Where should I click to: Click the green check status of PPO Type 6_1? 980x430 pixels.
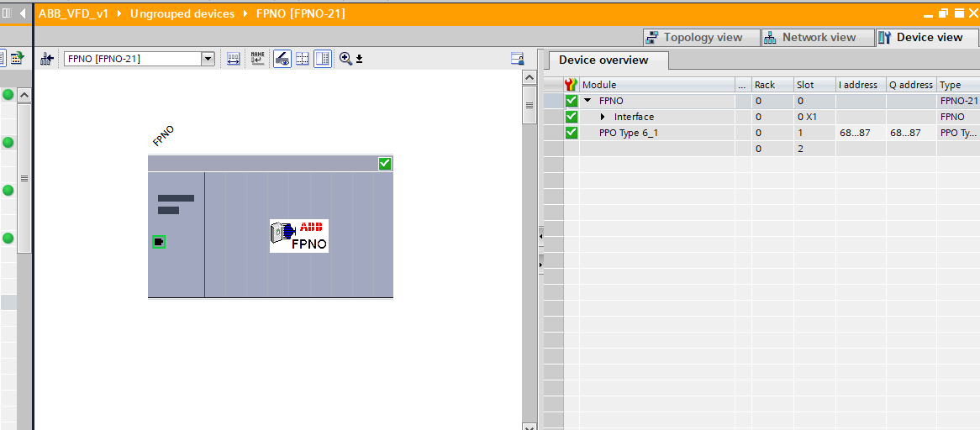coord(572,133)
